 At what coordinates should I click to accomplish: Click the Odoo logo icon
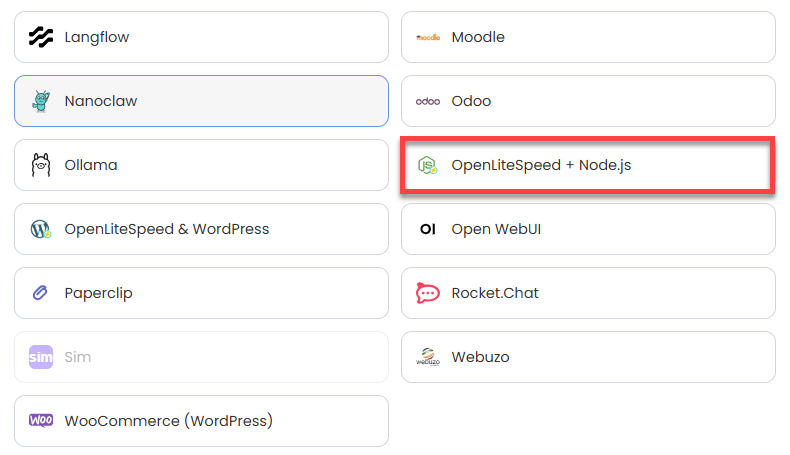point(428,101)
